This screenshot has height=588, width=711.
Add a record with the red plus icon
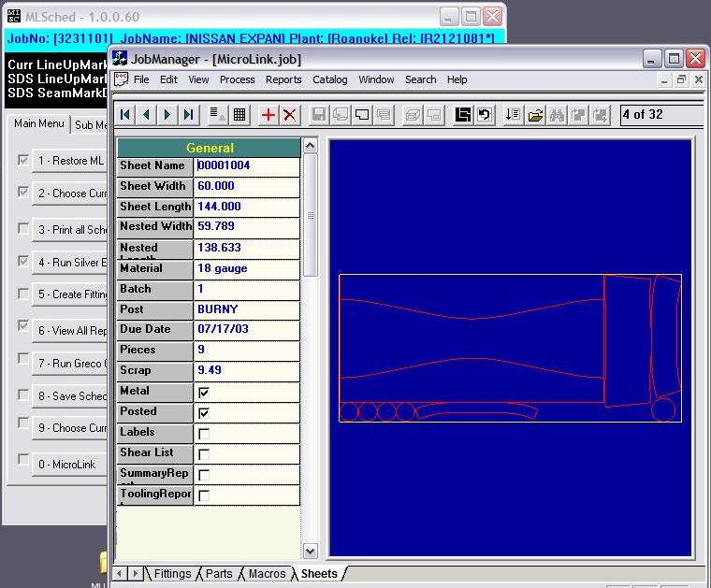coord(268,115)
